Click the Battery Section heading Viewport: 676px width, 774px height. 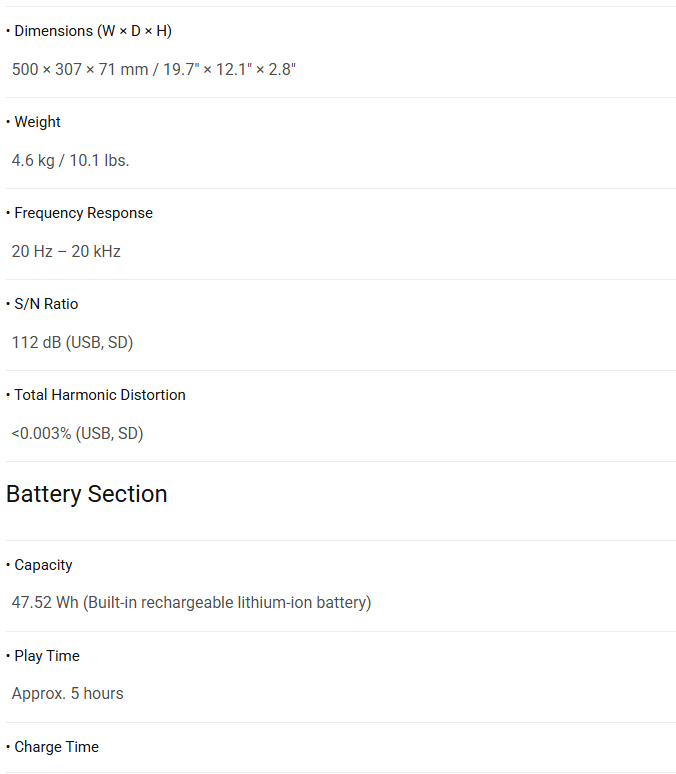[87, 494]
